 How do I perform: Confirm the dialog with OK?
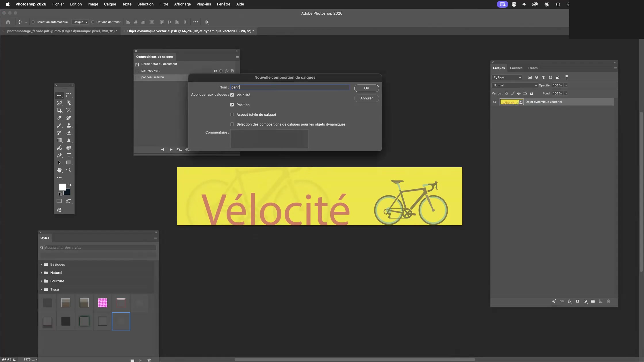click(367, 88)
